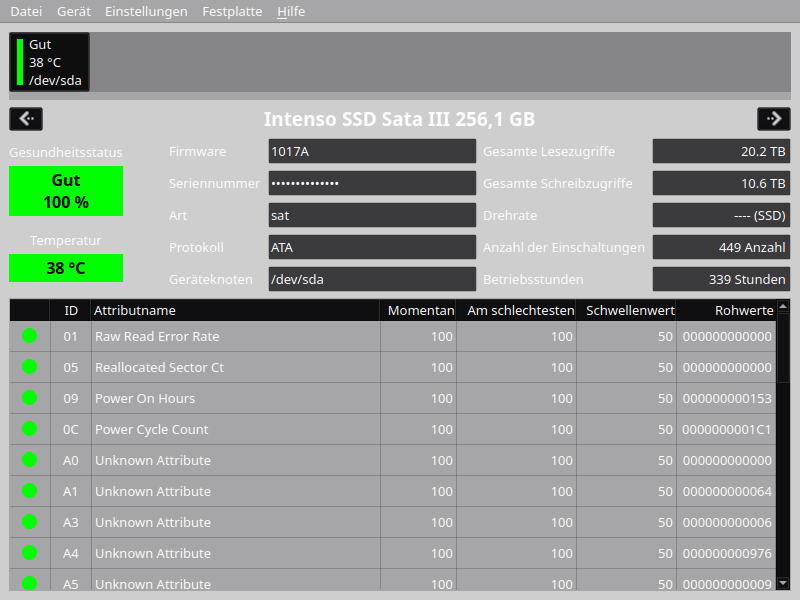
Task: Click raw value 0000000001C1
Action: point(727,430)
